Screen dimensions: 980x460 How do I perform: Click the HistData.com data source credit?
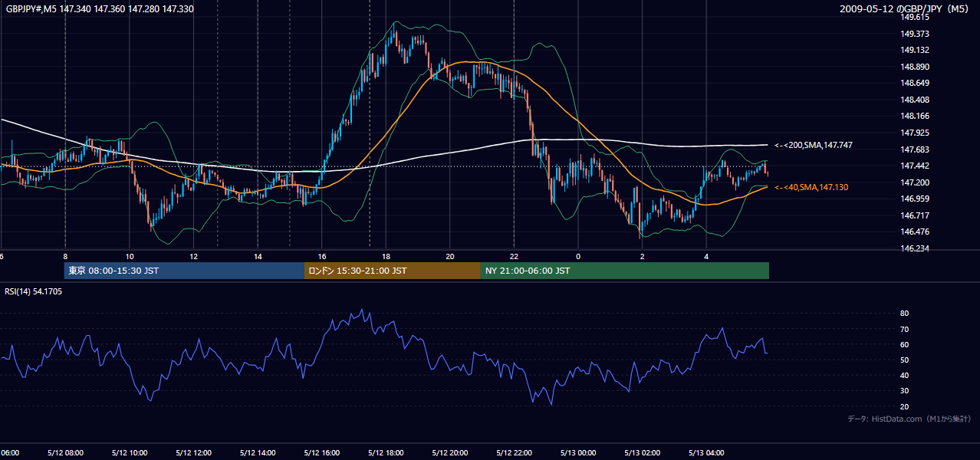(x=909, y=419)
